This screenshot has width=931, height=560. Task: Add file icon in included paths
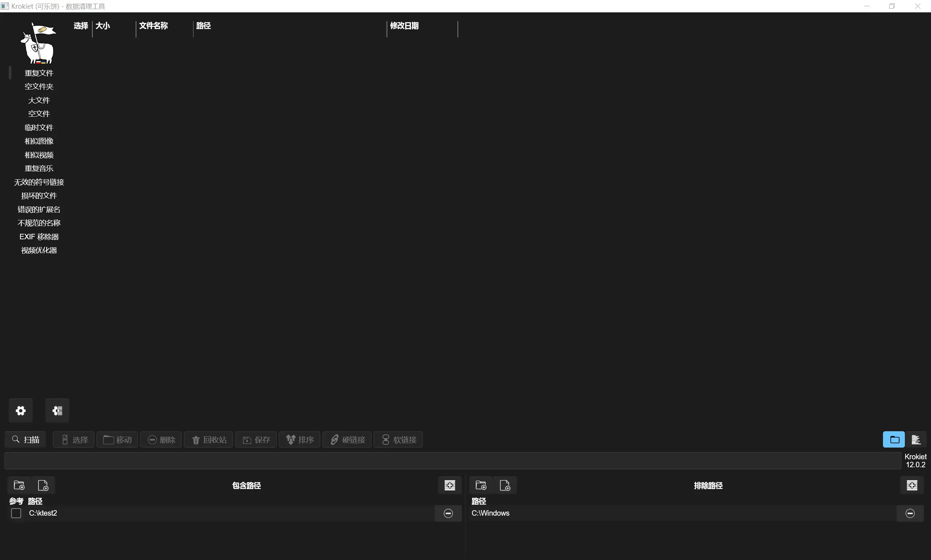(43, 485)
